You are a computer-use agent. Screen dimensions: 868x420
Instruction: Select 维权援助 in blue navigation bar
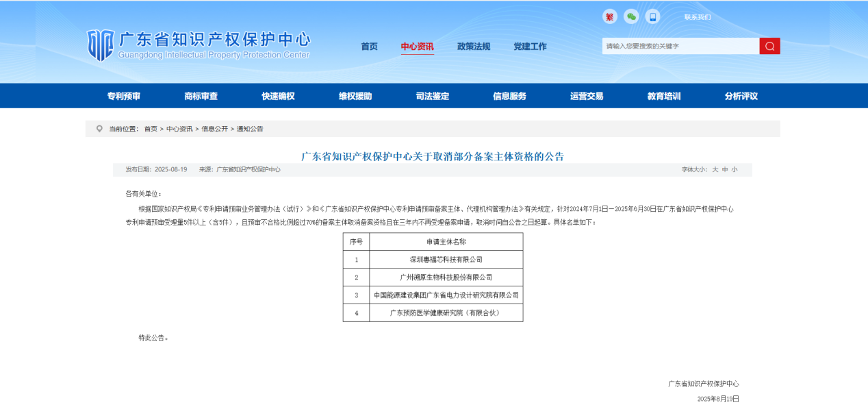355,96
